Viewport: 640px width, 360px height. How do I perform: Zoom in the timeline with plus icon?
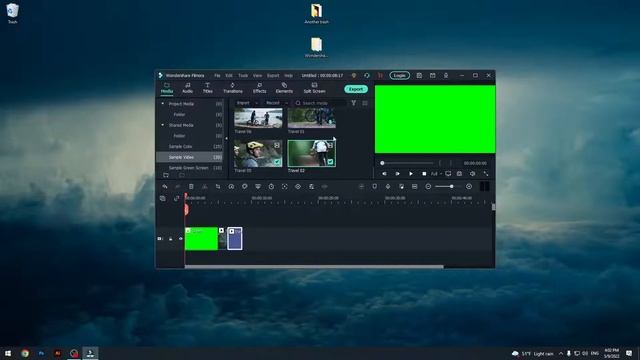tap(469, 187)
